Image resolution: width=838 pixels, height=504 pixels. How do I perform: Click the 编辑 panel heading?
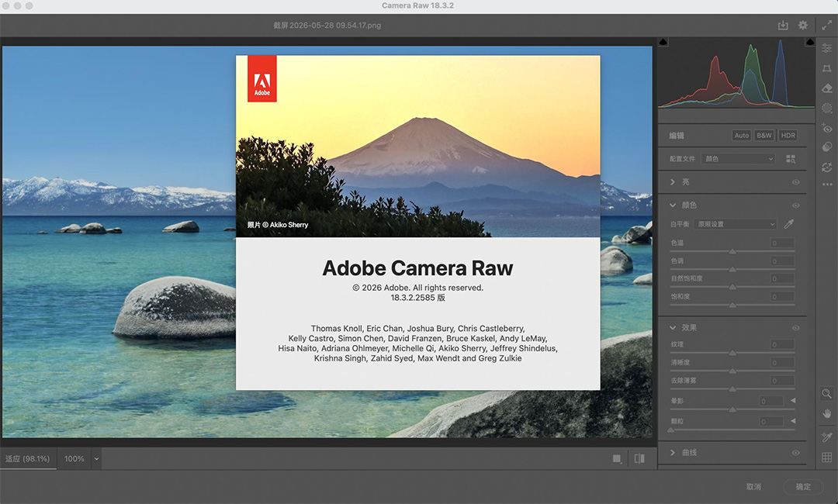tap(677, 136)
